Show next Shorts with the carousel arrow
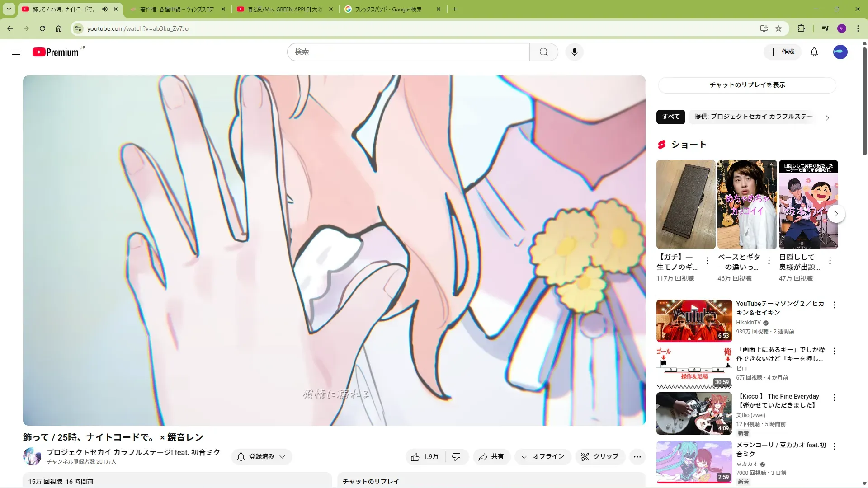 [x=836, y=214]
